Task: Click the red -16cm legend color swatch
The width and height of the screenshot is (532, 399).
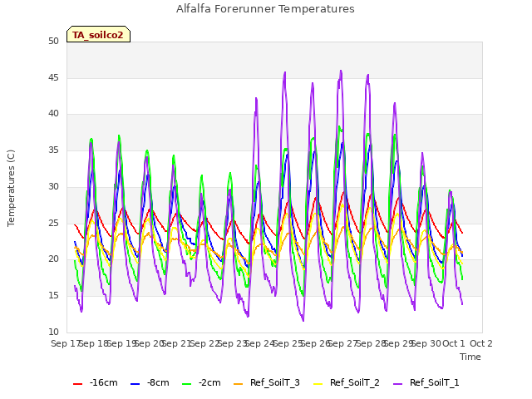Action: point(77,384)
